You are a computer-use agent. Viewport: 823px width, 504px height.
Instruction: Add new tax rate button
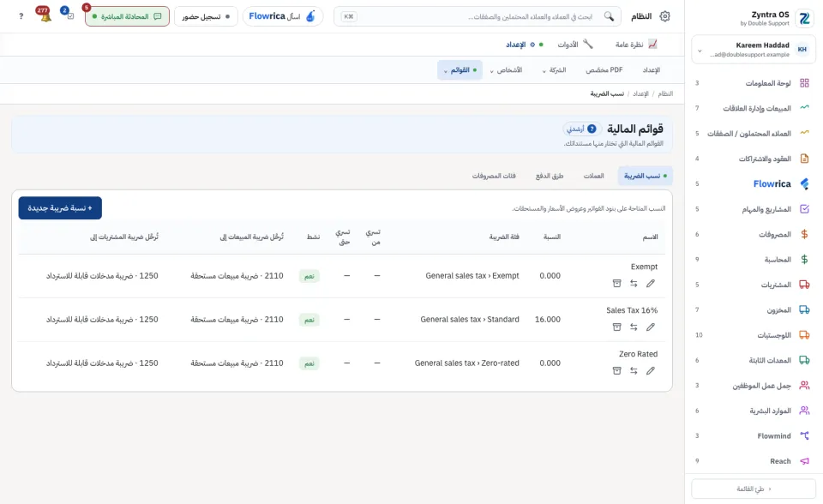point(60,208)
